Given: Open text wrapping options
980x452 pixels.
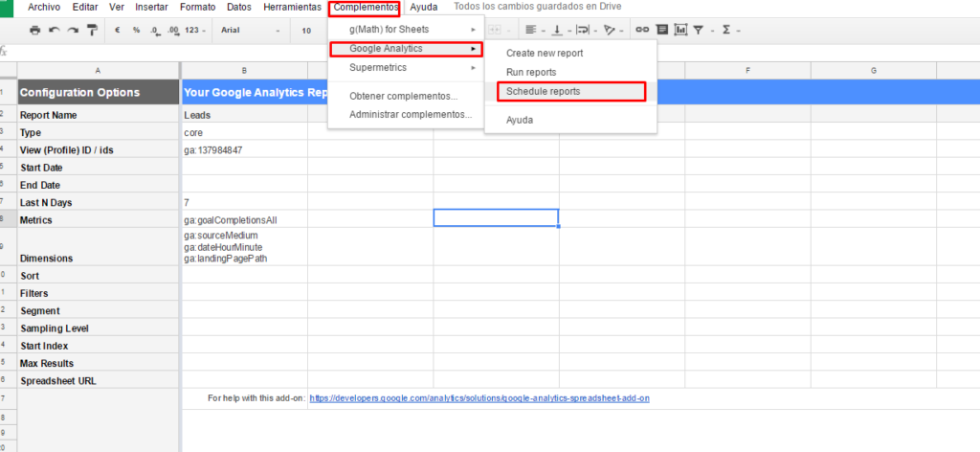Looking at the screenshot, I should click(587, 30).
